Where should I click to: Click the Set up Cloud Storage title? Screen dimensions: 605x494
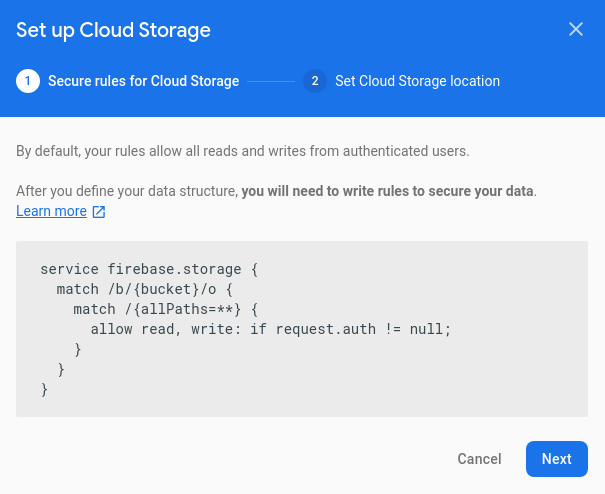(x=113, y=30)
